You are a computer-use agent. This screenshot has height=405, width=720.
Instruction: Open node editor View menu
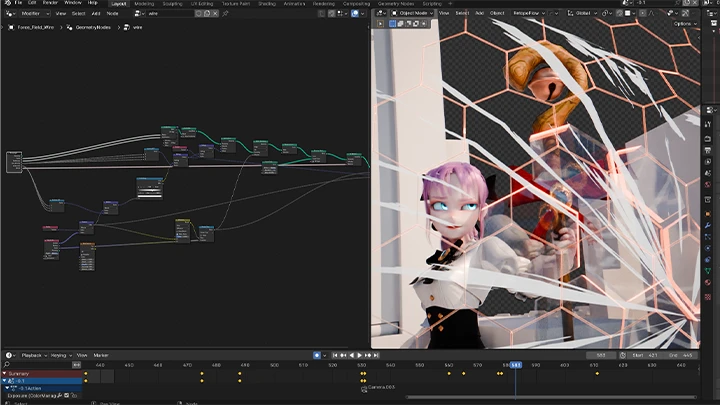61,14
